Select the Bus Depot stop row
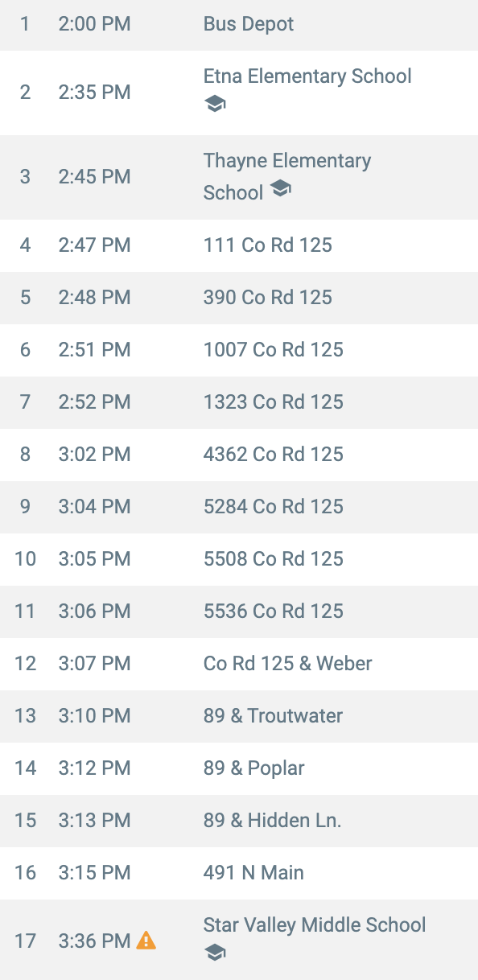 coord(239,24)
